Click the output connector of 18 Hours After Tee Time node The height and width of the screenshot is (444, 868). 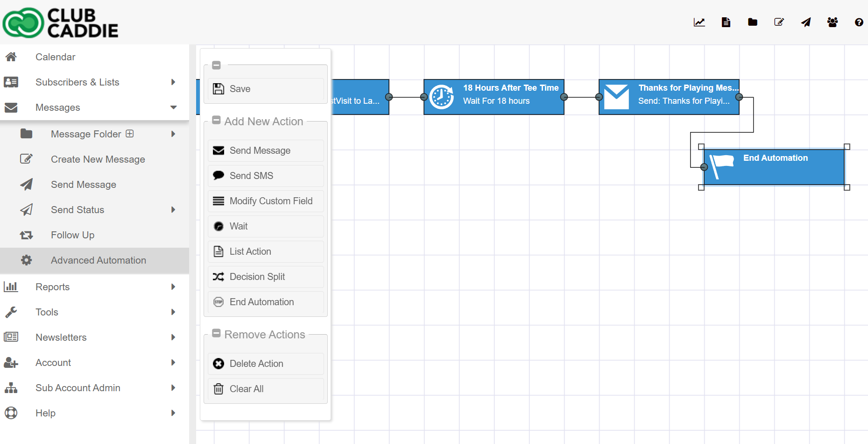click(564, 97)
